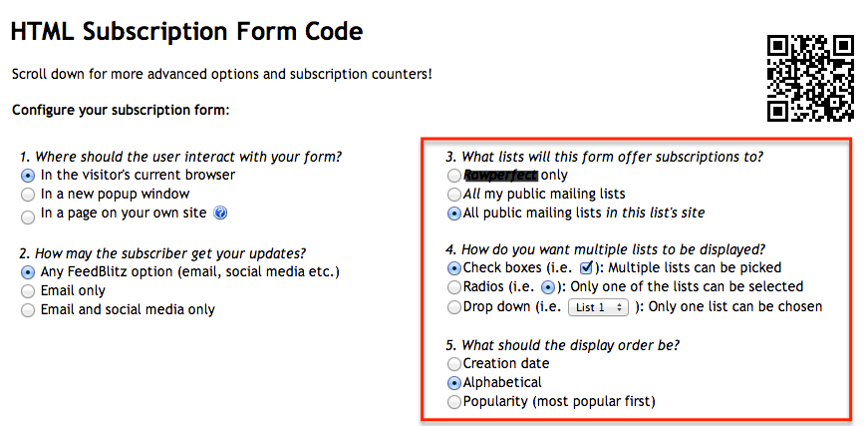Select 'In a page on your own site'
Viewport: 868px width, 426px height.
tap(28, 213)
